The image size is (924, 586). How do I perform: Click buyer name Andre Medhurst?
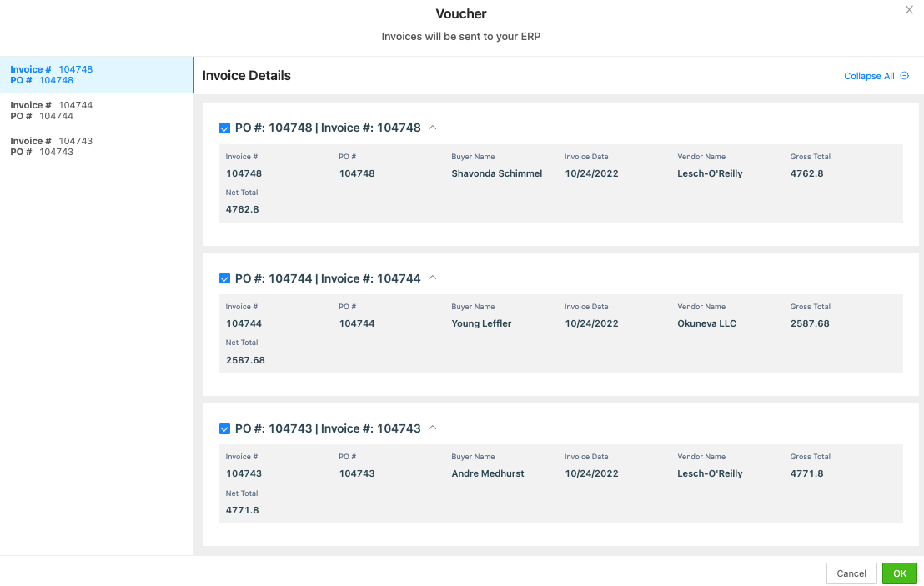tap(487, 473)
